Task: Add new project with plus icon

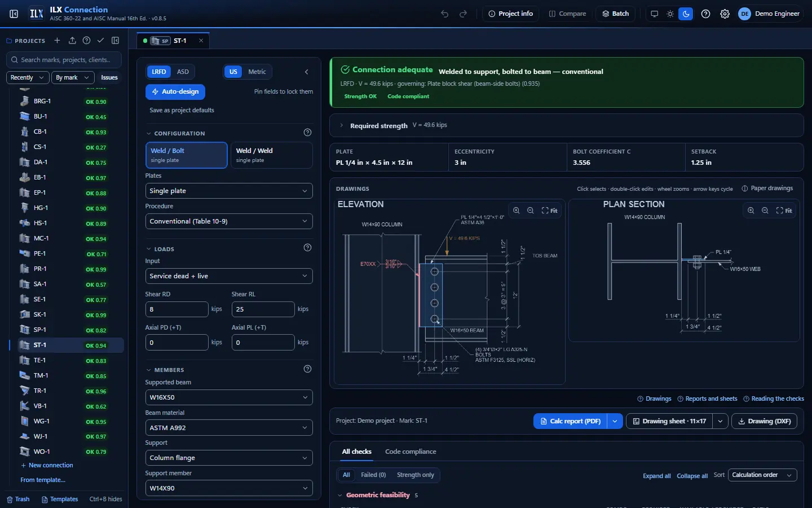Action: point(57,41)
